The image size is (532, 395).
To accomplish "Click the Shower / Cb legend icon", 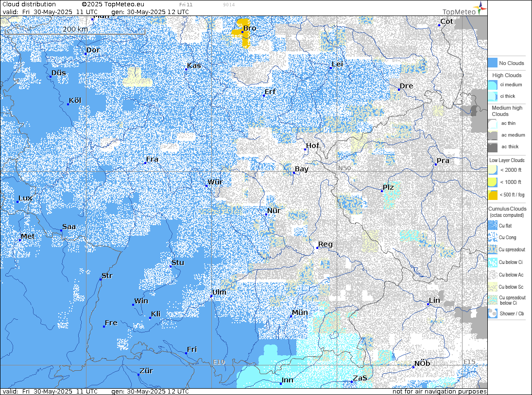I will click(493, 313).
